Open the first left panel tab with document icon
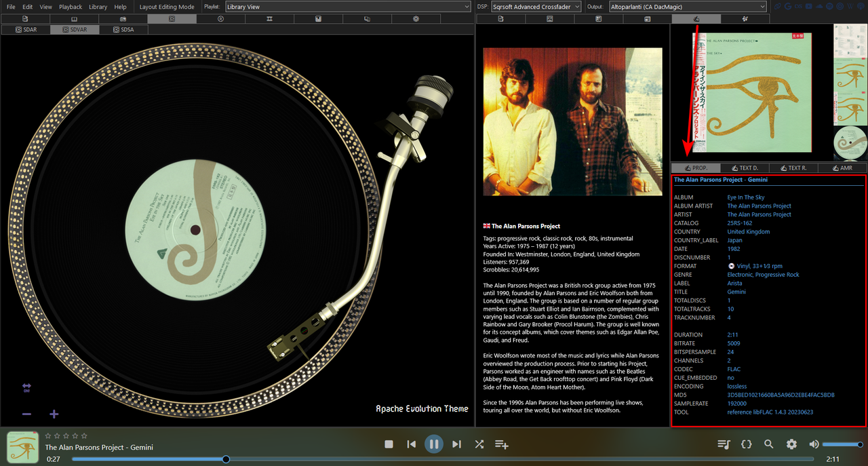Image resolution: width=868 pixels, height=466 pixels. pyautogui.click(x=26, y=19)
